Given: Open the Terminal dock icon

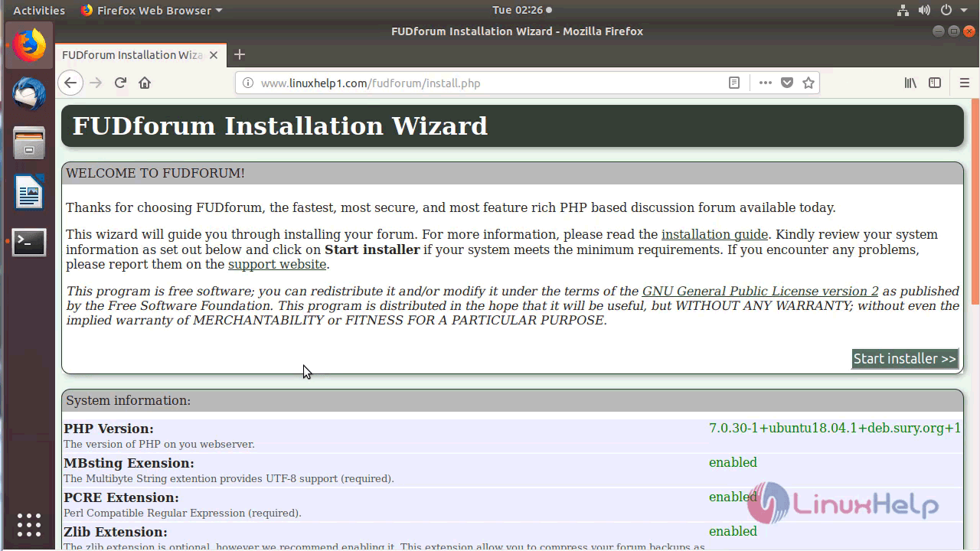Looking at the screenshot, I should point(29,242).
